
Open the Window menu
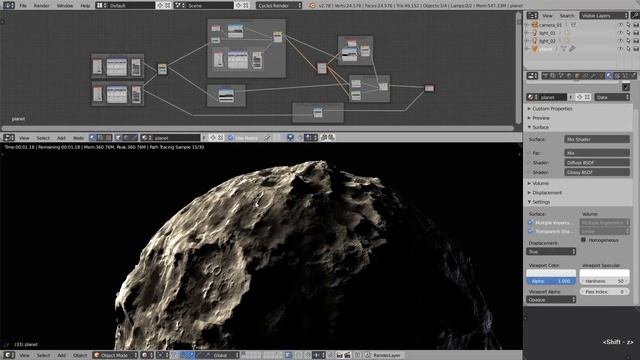(x=65, y=6)
